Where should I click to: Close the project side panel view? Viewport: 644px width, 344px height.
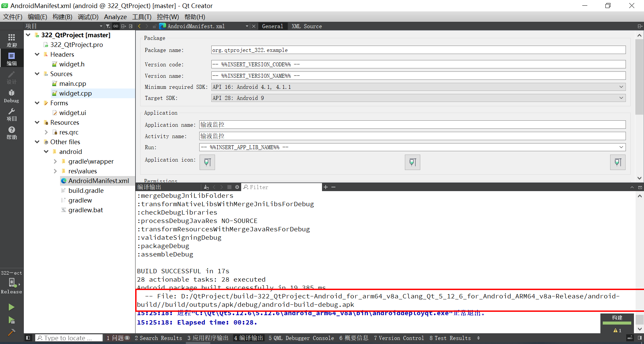131,26
